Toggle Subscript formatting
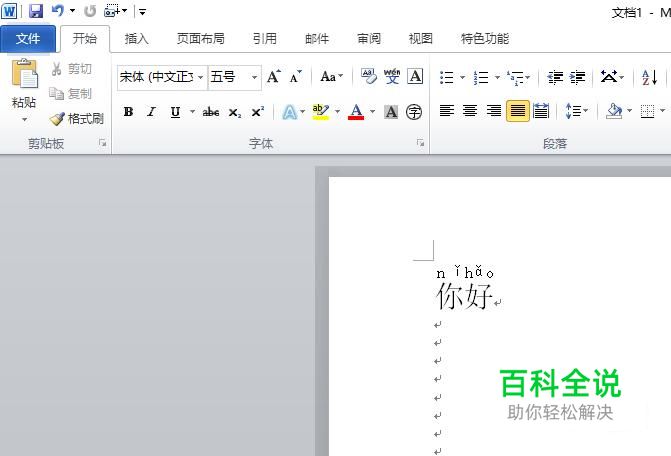This screenshot has width=671, height=456. 235,112
